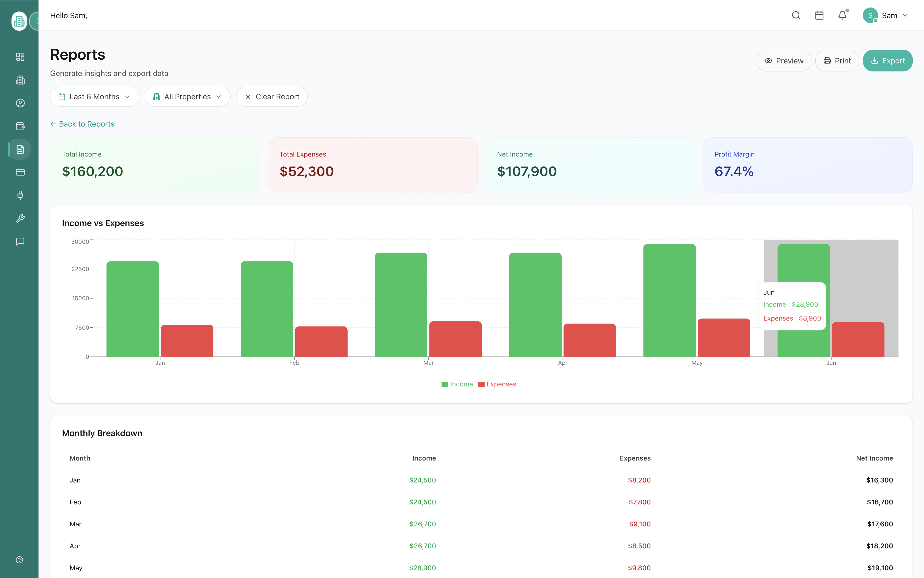Open the Last 6 Months dropdown
The width and height of the screenshot is (924, 578).
click(94, 96)
